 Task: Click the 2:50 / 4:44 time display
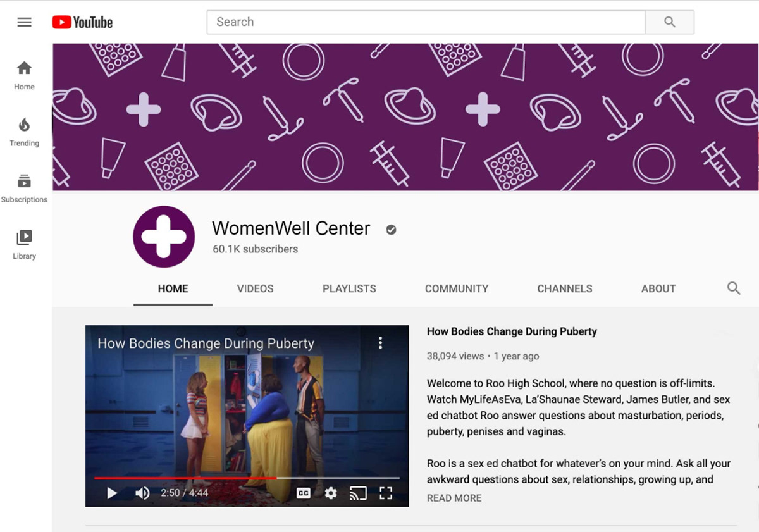pyautogui.click(x=185, y=493)
